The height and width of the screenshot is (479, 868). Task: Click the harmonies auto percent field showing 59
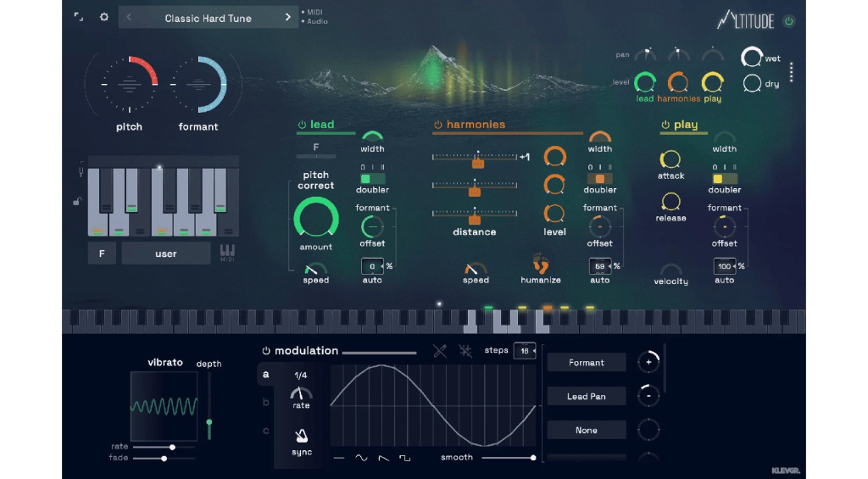click(600, 266)
